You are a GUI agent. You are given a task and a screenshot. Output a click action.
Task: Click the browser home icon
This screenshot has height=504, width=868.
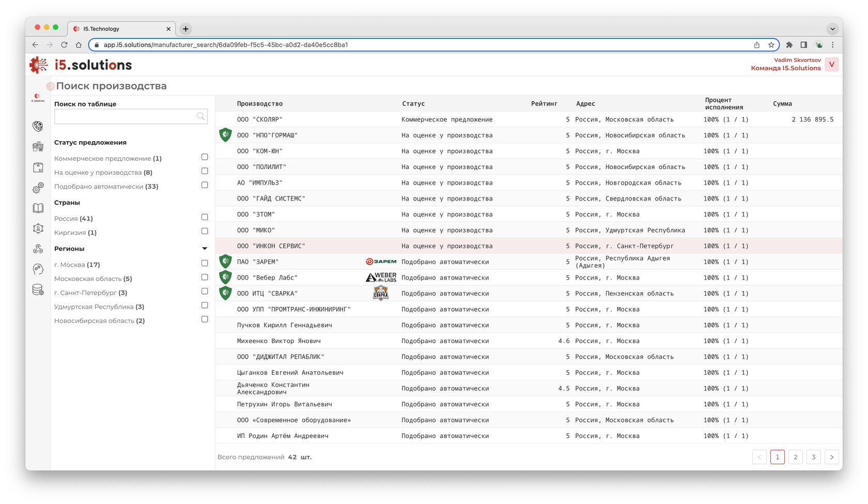(79, 45)
